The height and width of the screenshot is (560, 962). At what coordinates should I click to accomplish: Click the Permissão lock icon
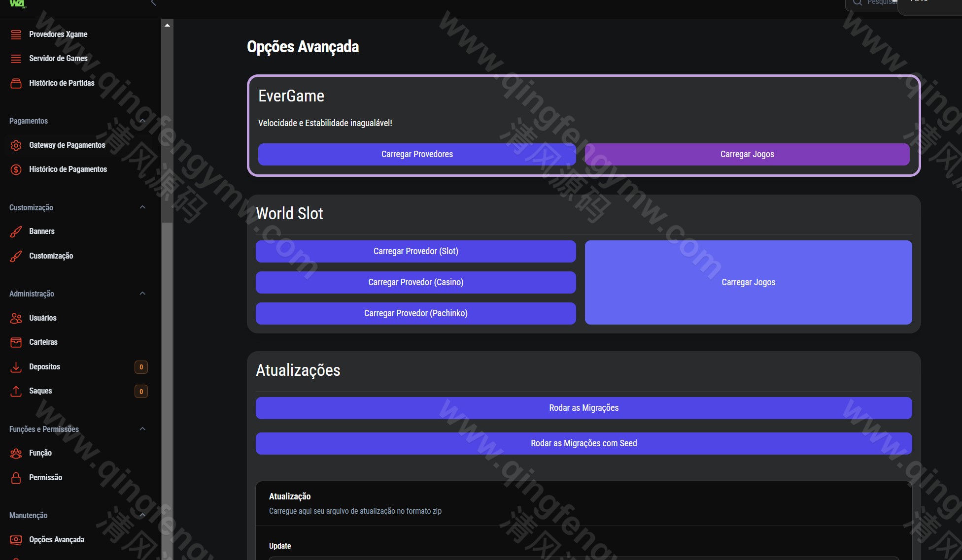coord(16,478)
